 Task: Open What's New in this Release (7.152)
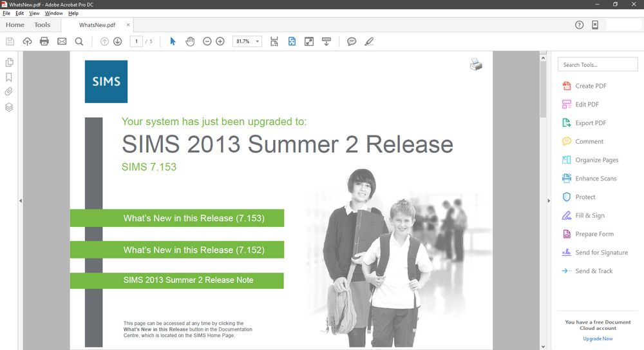pos(177,249)
